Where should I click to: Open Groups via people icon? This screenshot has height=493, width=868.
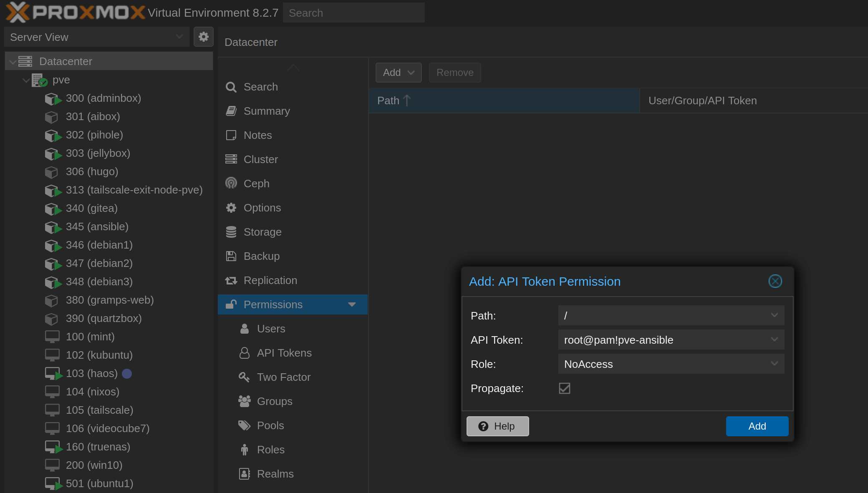[x=244, y=401]
